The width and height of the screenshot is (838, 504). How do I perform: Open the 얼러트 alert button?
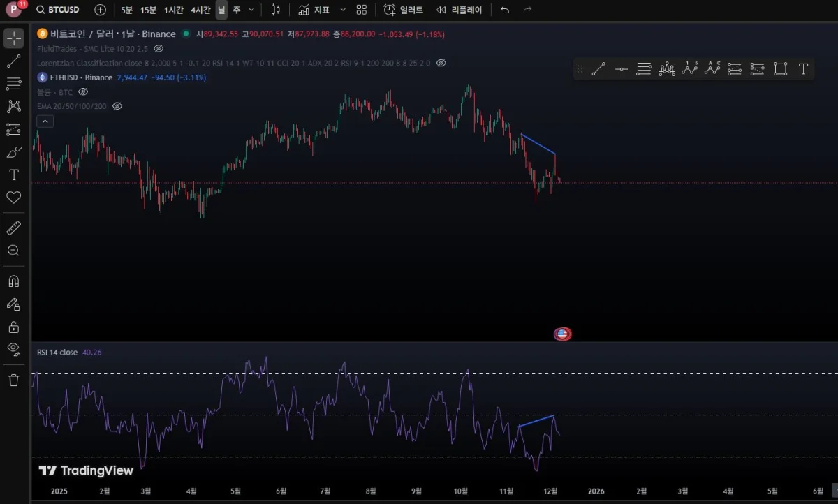pos(404,10)
